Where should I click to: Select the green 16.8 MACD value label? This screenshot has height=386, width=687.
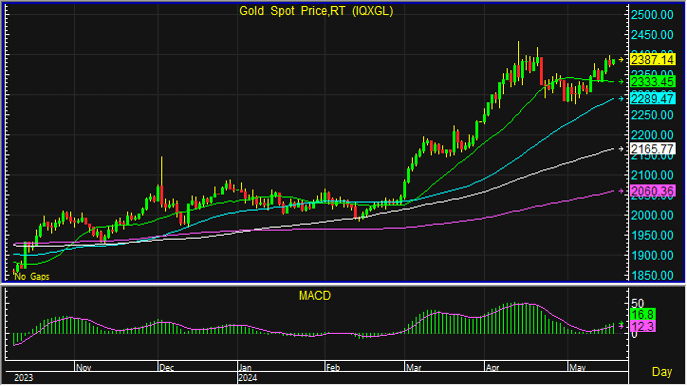(643, 315)
